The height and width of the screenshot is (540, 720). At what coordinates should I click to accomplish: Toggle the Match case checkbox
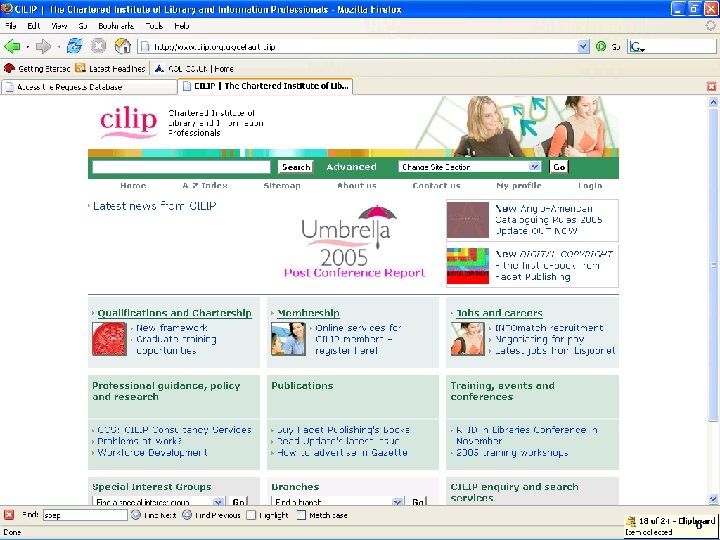(x=301, y=515)
